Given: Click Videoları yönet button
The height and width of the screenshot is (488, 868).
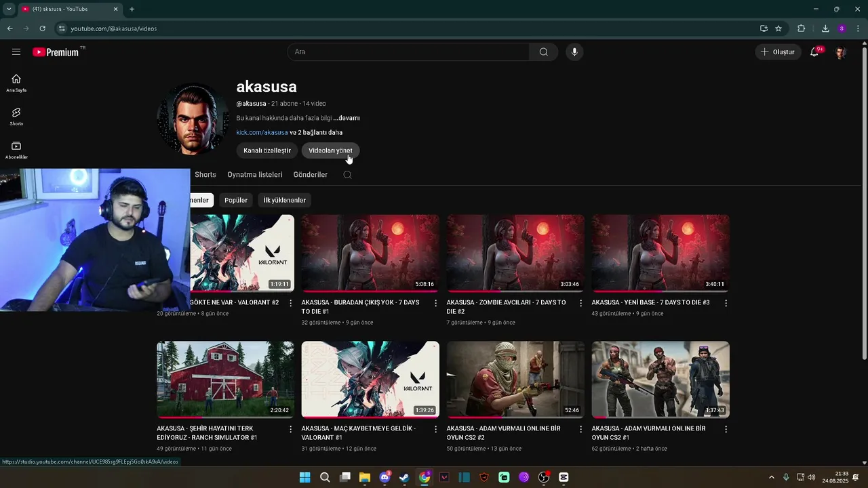Looking at the screenshot, I should (330, 150).
